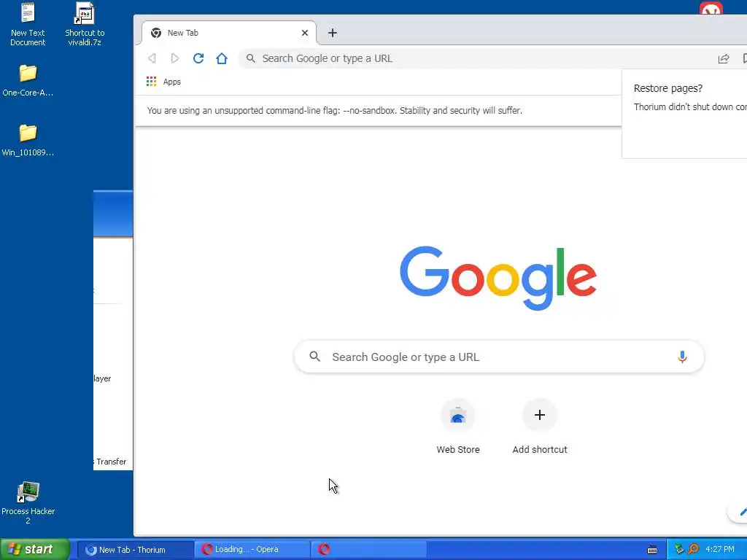Select the no-sandbox warning text
This screenshot has width=747, height=560.
click(334, 111)
